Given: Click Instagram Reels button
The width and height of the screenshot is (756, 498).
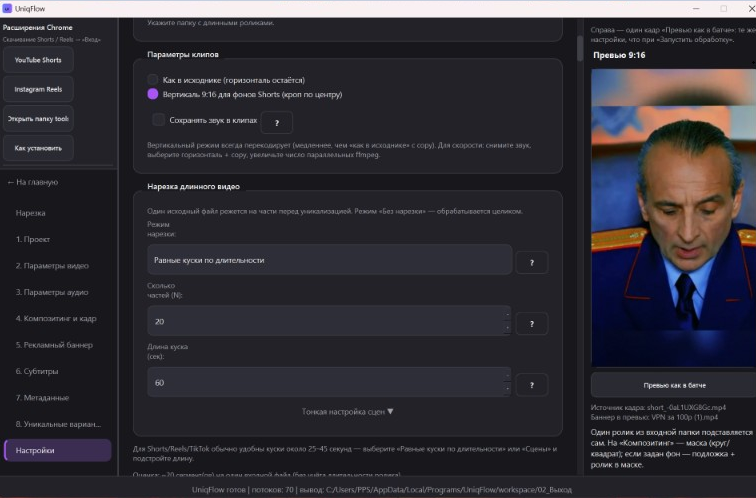Looking at the screenshot, I should pyautogui.click(x=38, y=89).
